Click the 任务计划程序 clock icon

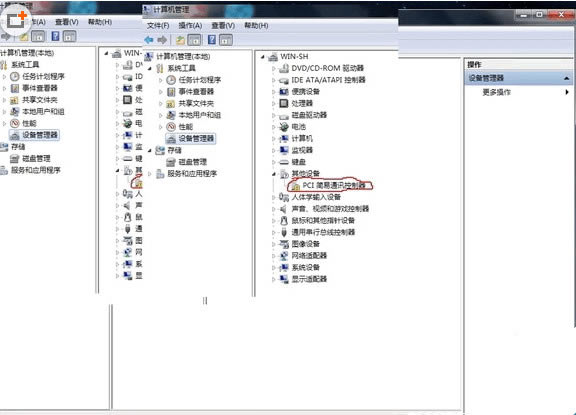pyautogui.click(x=171, y=80)
